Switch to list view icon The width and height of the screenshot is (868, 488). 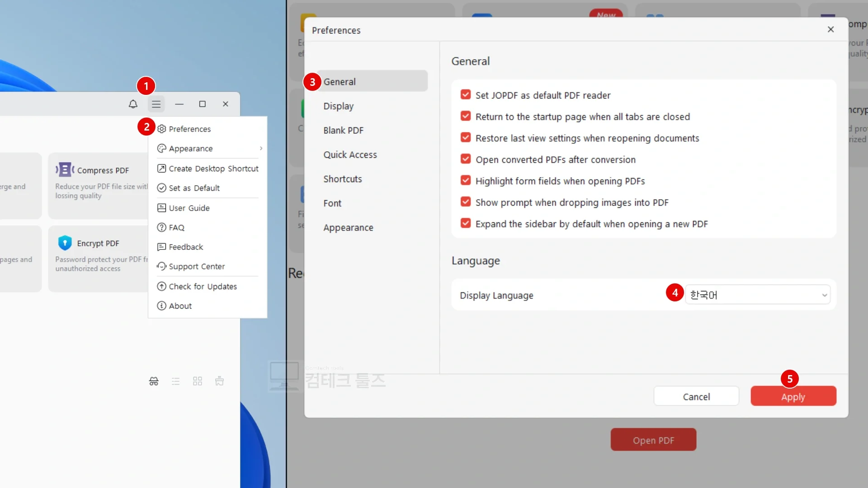point(176,381)
